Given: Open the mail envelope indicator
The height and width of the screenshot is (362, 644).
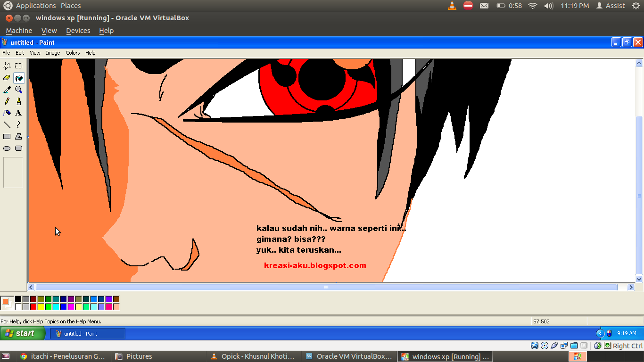Looking at the screenshot, I should [484, 6].
